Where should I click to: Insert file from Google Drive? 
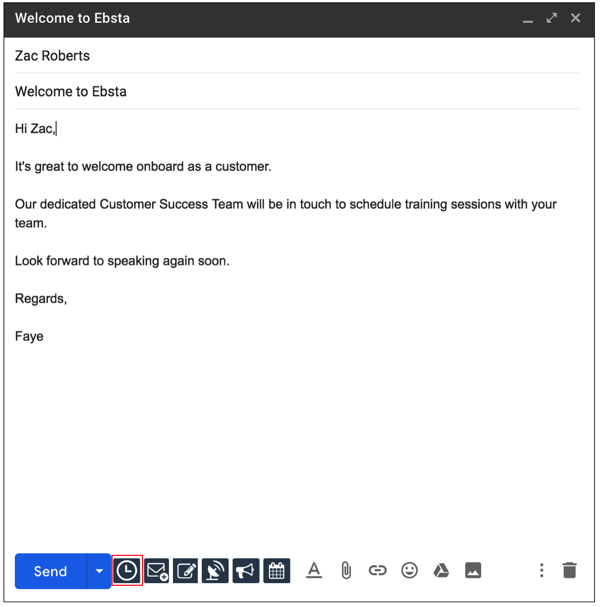click(441, 570)
